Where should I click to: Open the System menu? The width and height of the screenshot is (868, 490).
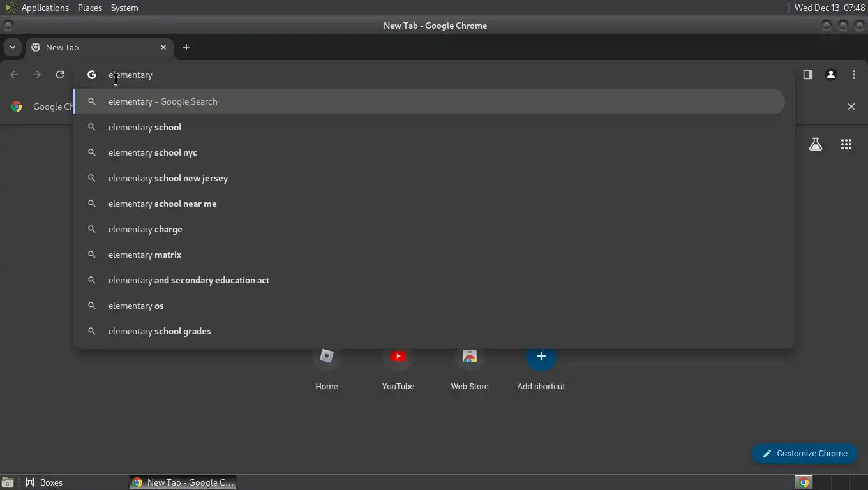pos(124,8)
